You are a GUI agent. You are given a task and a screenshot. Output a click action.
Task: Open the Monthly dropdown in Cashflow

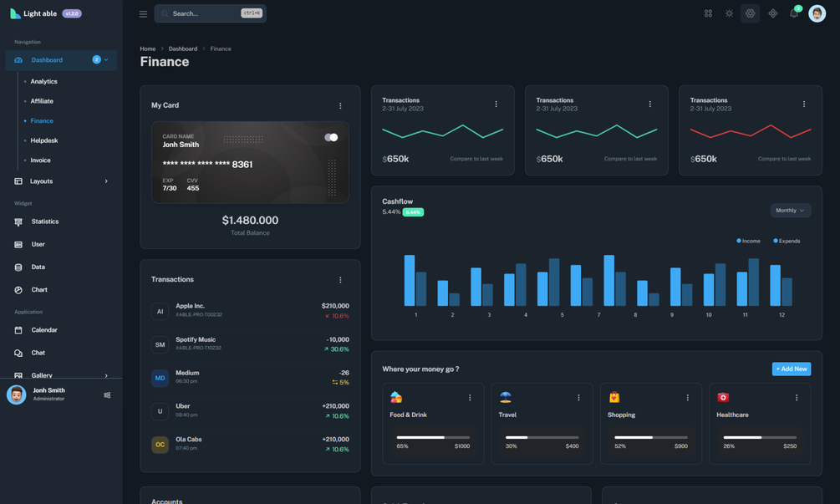pyautogui.click(x=790, y=211)
